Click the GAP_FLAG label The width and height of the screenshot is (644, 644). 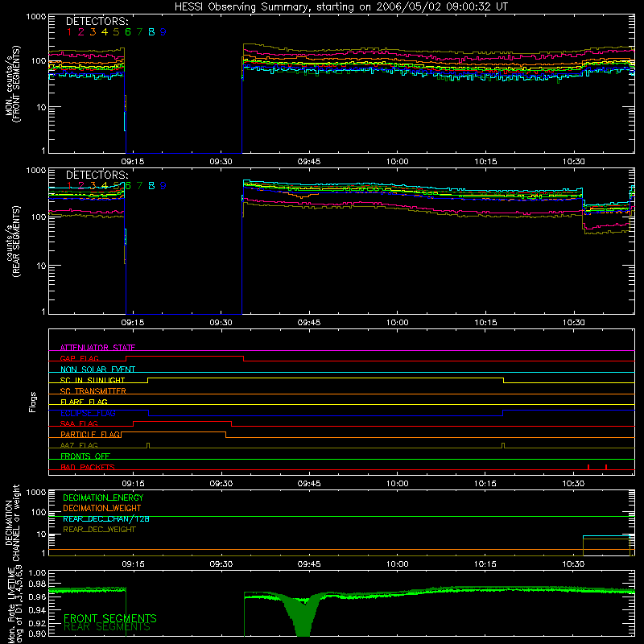click(80, 358)
